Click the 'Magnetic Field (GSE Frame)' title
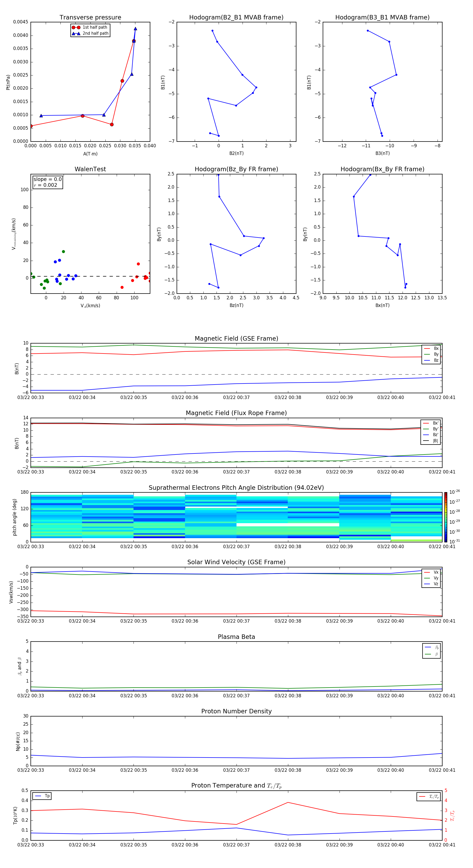The height and width of the screenshot is (868, 473). pos(236,339)
